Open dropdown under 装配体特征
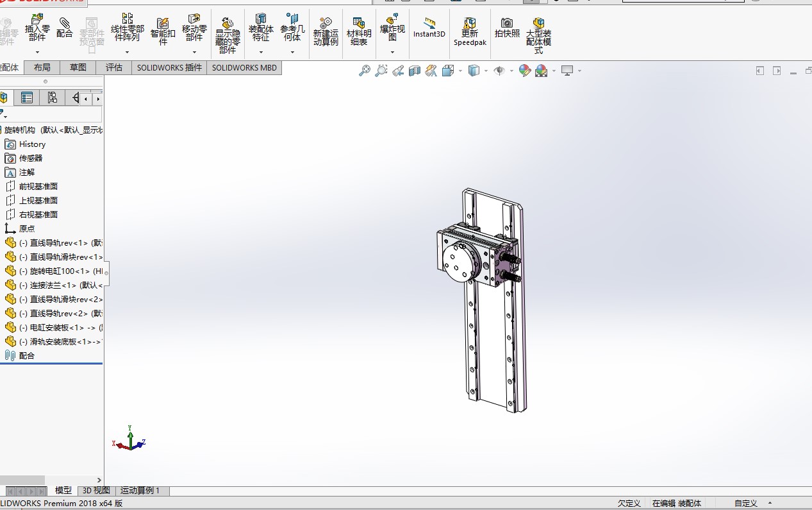 (261, 52)
